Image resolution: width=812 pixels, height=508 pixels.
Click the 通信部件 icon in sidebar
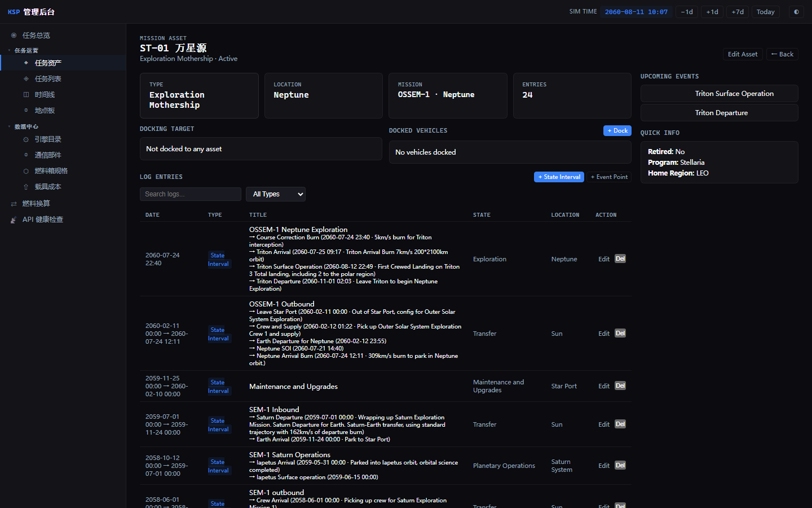pos(26,155)
